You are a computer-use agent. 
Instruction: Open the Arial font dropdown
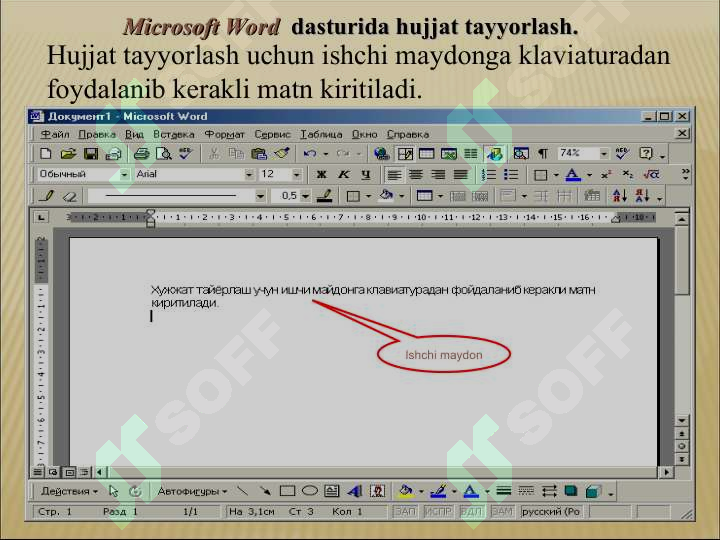click(x=248, y=174)
